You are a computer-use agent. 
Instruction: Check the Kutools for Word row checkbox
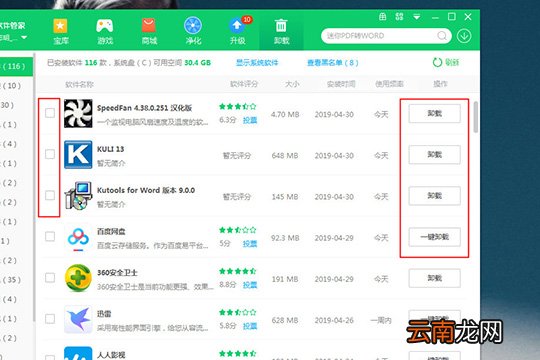click(x=50, y=195)
